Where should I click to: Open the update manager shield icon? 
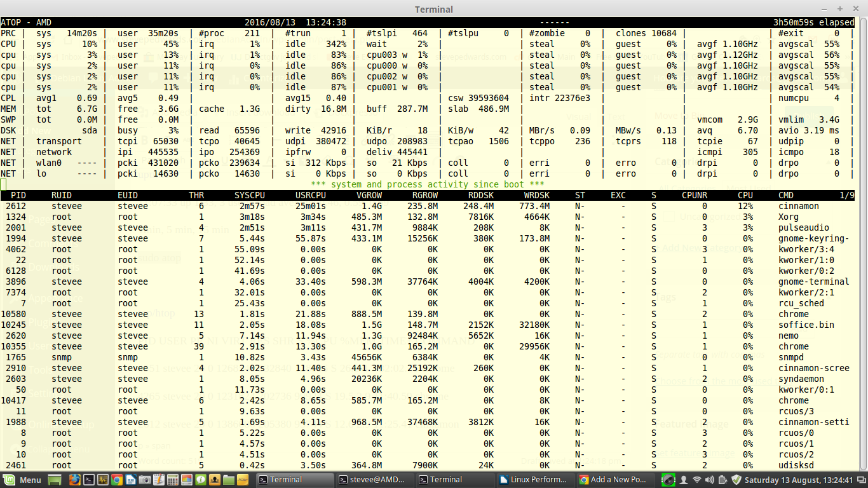click(x=736, y=480)
